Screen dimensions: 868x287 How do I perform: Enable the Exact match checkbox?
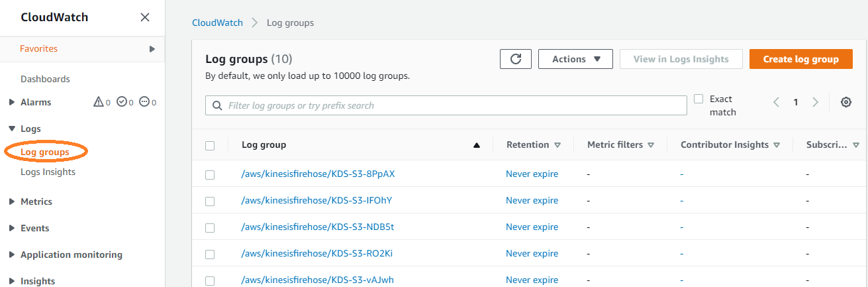699,99
